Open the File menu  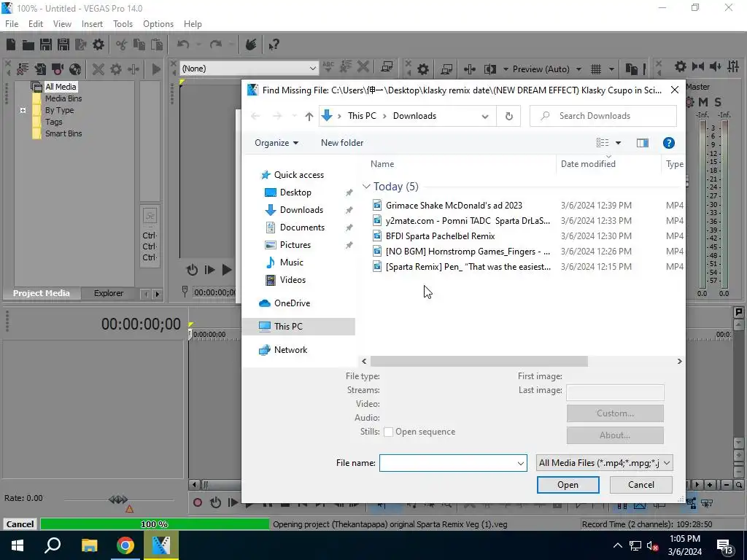point(12,24)
